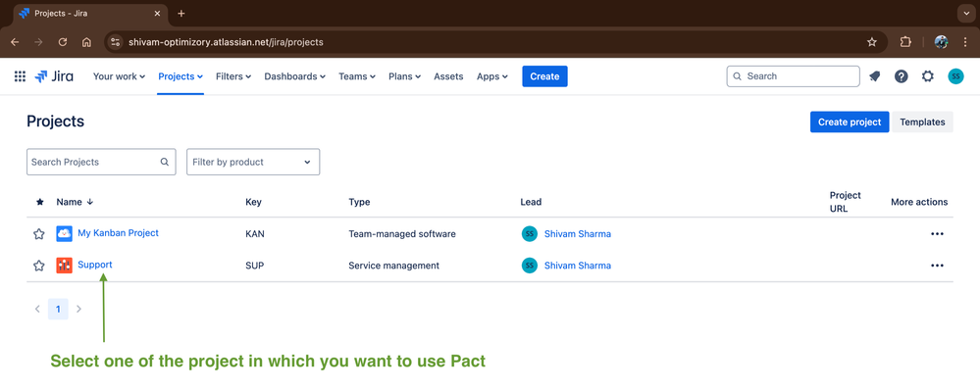Viewport: 980px width, 389px height.
Task: Click the Jira logo
Action: (54, 76)
